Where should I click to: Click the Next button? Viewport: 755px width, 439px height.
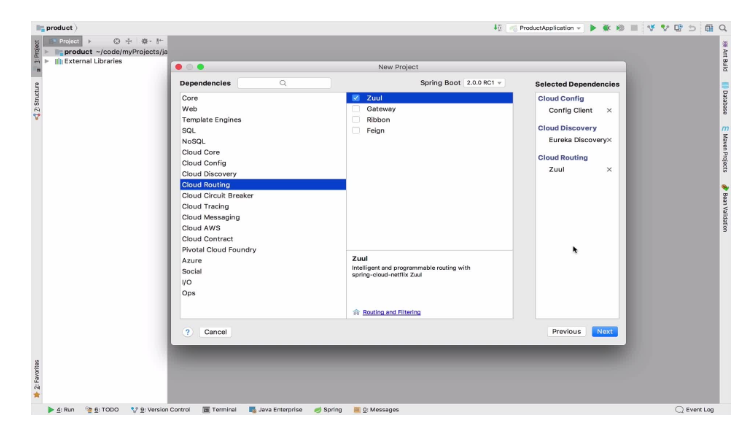coord(605,332)
